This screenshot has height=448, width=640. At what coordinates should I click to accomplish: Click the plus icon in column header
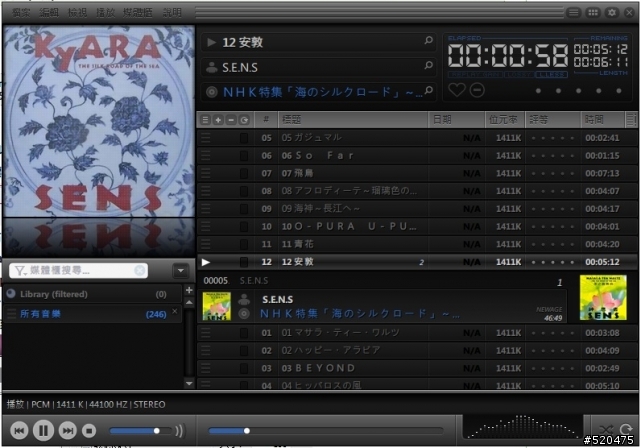click(x=218, y=120)
